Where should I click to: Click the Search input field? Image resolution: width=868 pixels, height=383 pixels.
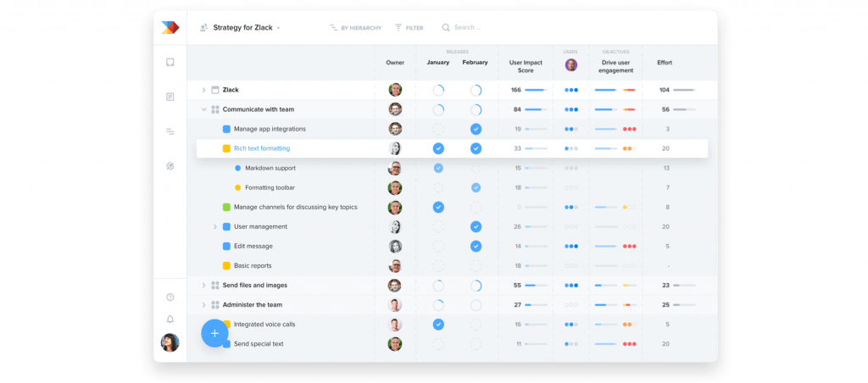[x=467, y=28]
